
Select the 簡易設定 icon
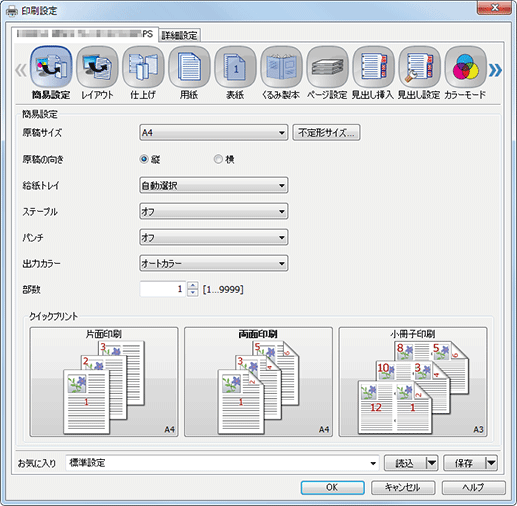click(x=51, y=67)
